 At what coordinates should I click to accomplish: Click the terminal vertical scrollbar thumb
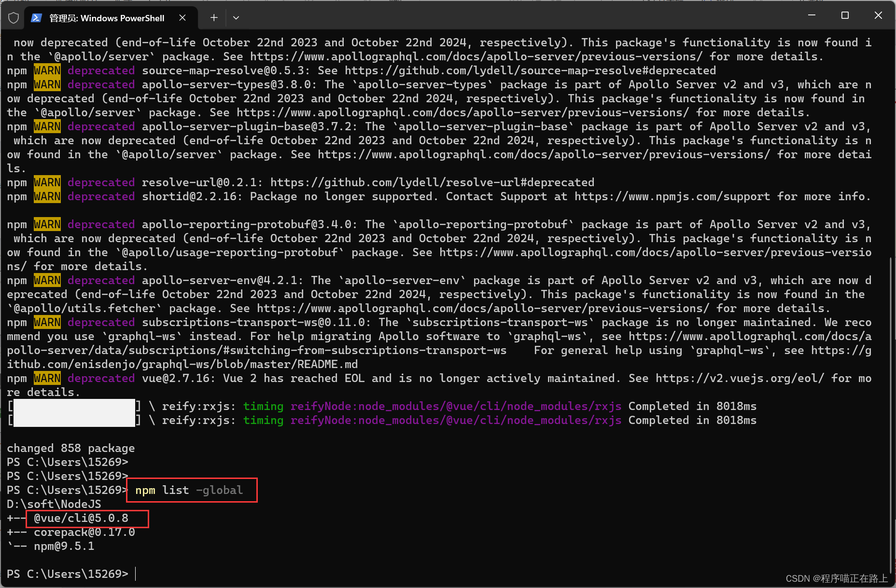(x=891, y=415)
